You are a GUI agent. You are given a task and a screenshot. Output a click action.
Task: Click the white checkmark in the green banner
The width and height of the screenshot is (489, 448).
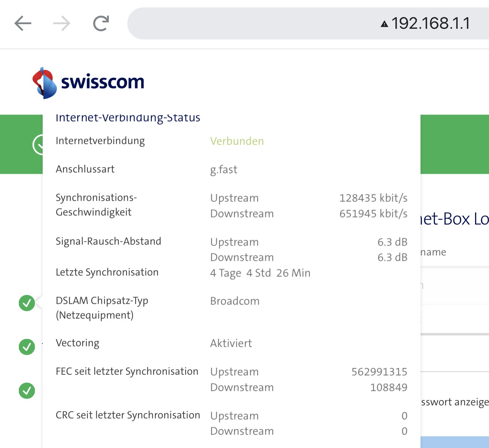[x=38, y=145]
